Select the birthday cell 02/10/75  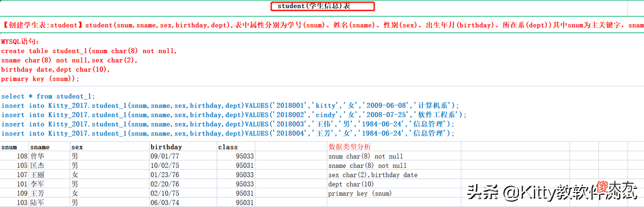[x=183, y=193]
